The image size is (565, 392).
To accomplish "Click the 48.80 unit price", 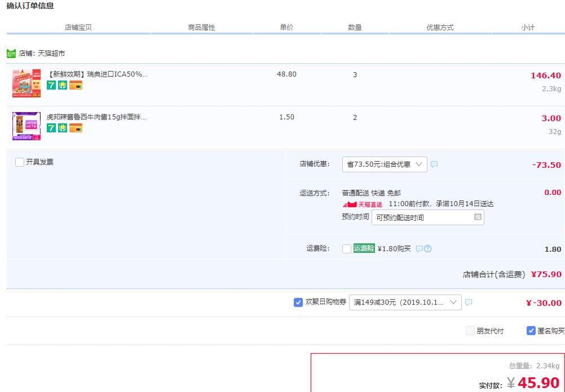I will coord(287,74).
